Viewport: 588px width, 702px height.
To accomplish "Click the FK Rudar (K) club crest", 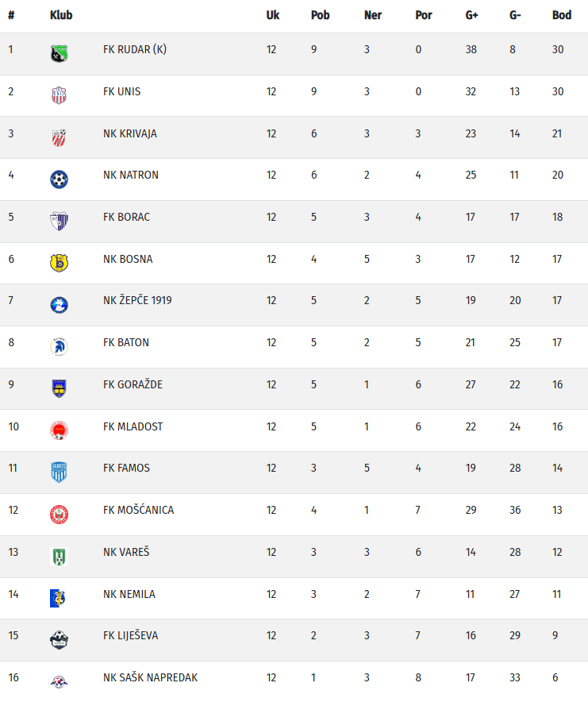I will (59, 54).
